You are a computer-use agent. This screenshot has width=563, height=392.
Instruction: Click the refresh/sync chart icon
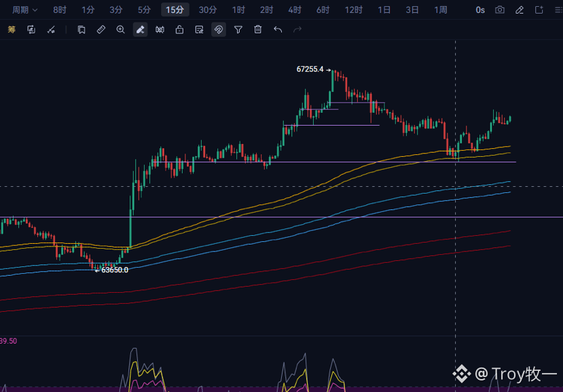[31, 29]
